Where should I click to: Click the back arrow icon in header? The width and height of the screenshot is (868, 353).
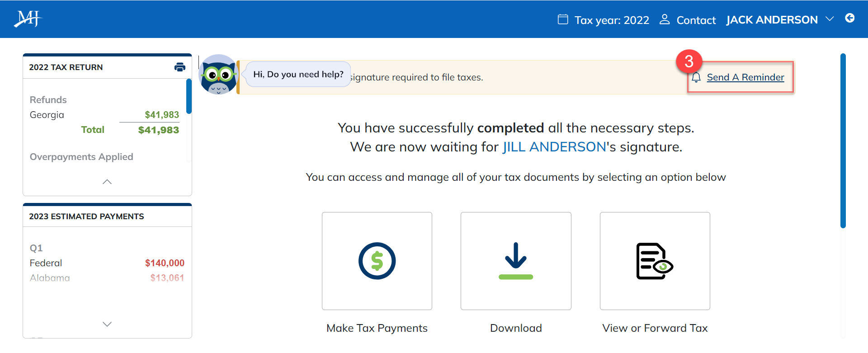click(x=850, y=18)
